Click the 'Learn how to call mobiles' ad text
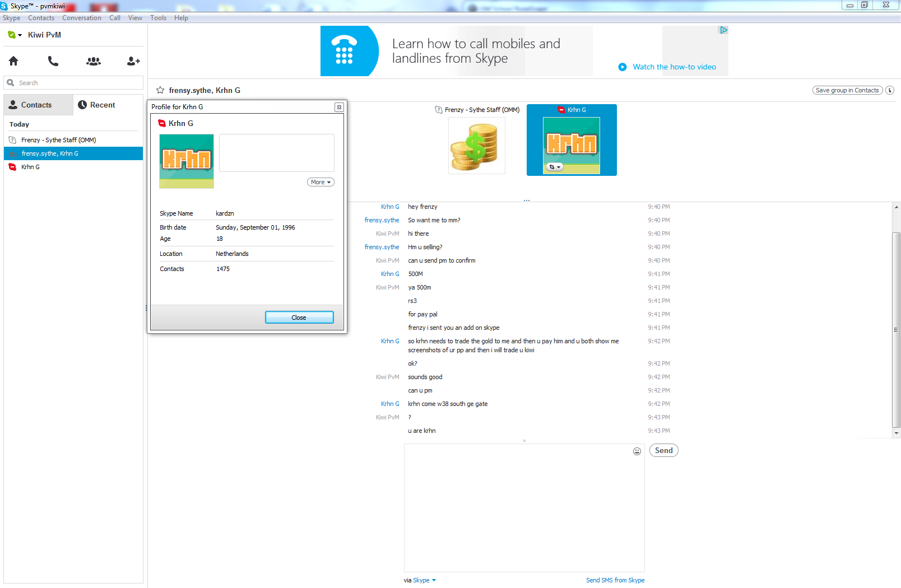This screenshot has width=901, height=588. [476, 51]
